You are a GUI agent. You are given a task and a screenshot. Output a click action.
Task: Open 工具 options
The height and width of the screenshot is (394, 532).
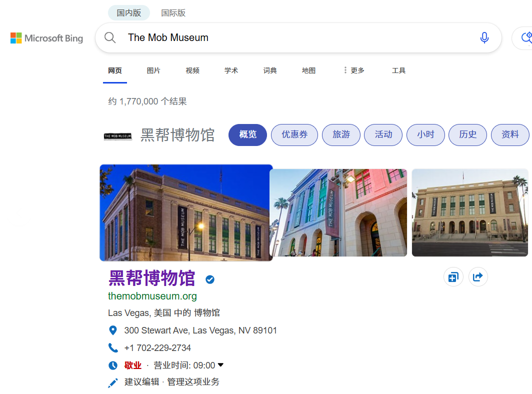[x=398, y=70]
